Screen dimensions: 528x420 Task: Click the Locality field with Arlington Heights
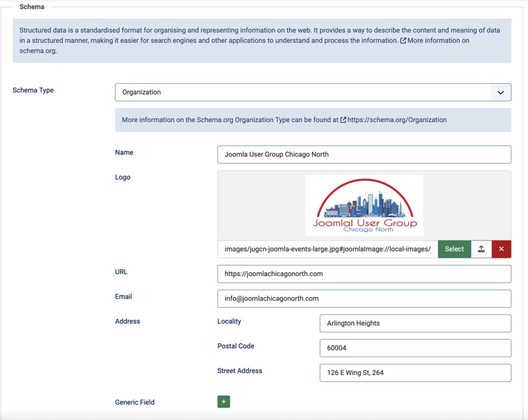(x=415, y=324)
